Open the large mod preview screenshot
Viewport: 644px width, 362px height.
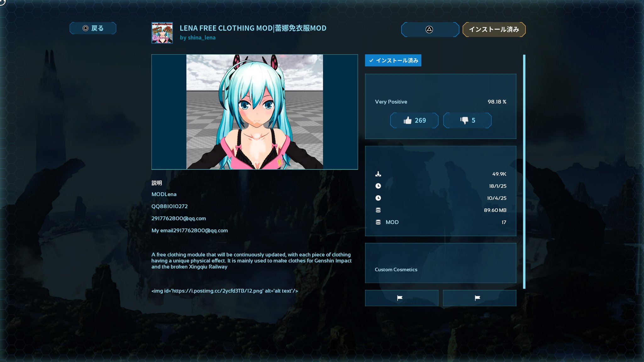[255, 112]
